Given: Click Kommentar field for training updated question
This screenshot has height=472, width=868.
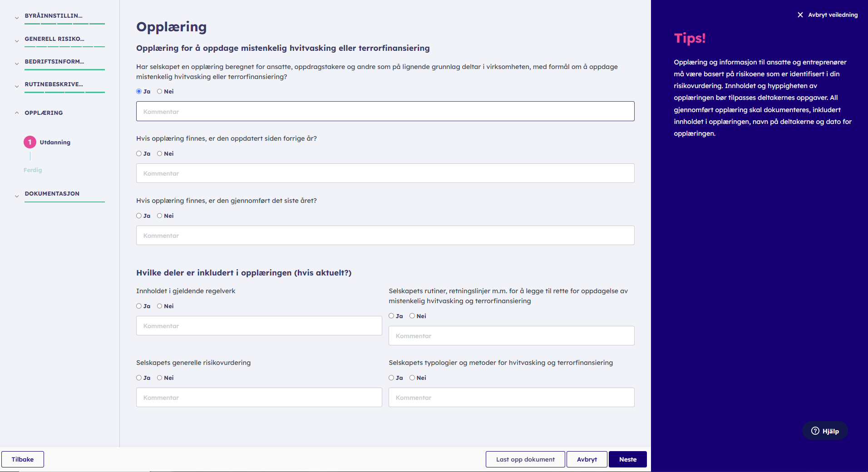Looking at the screenshot, I should [385, 173].
